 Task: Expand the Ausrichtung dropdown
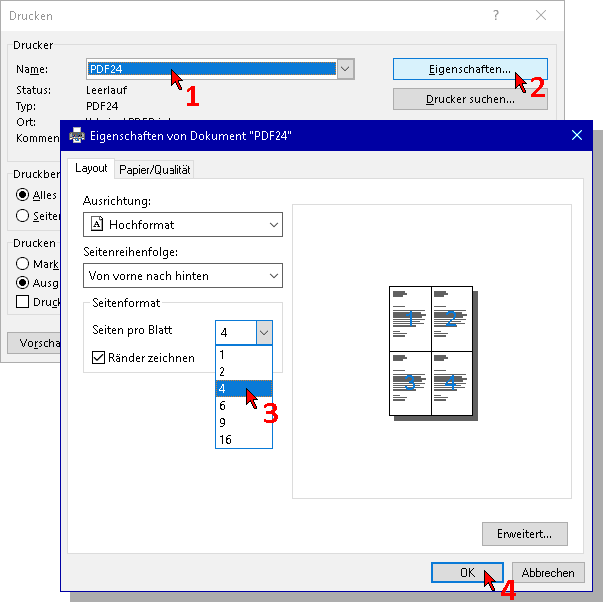click(273, 225)
